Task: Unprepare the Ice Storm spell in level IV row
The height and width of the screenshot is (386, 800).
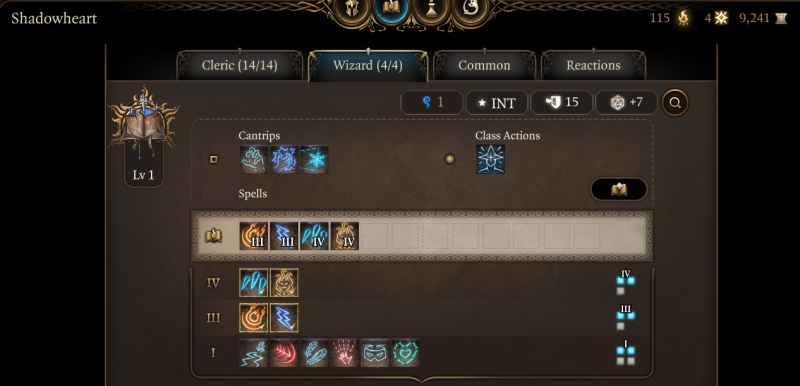Action: pos(254,282)
